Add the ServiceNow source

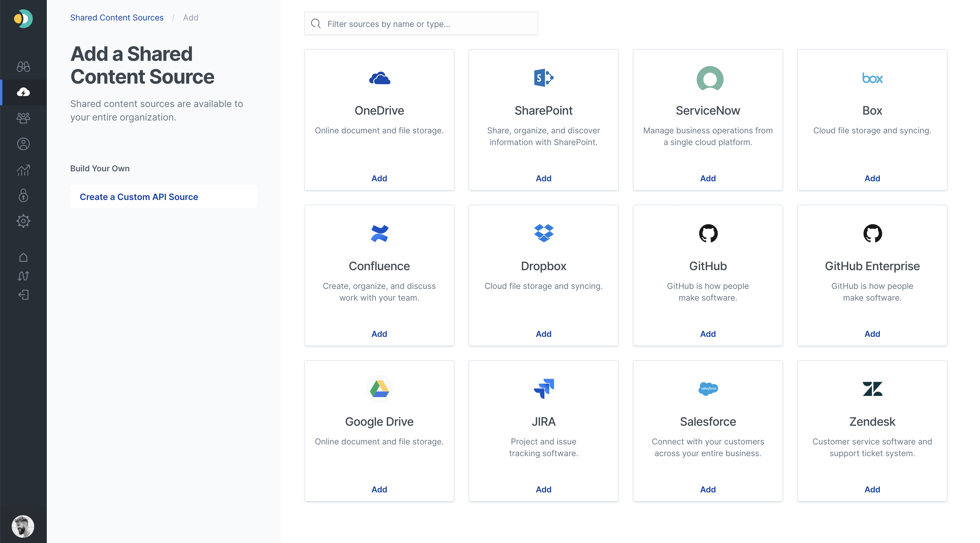pyautogui.click(x=708, y=178)
